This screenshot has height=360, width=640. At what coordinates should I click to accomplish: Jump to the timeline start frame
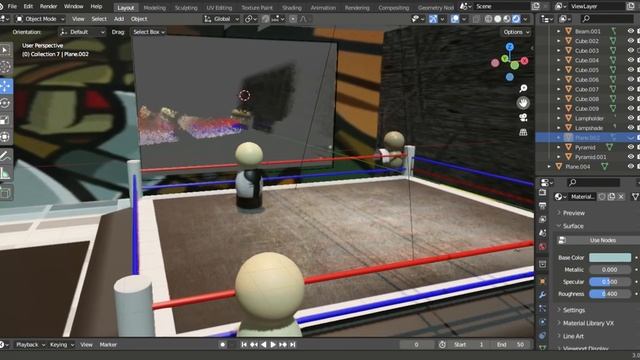point(244,345)
